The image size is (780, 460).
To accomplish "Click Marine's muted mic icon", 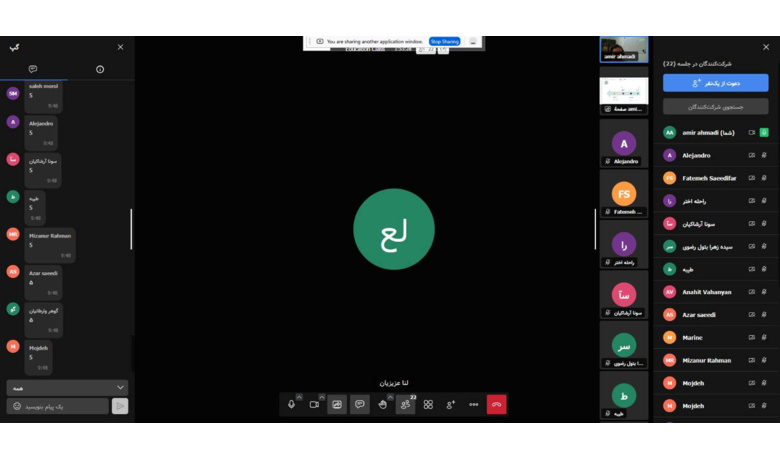I will coord(764,337).
